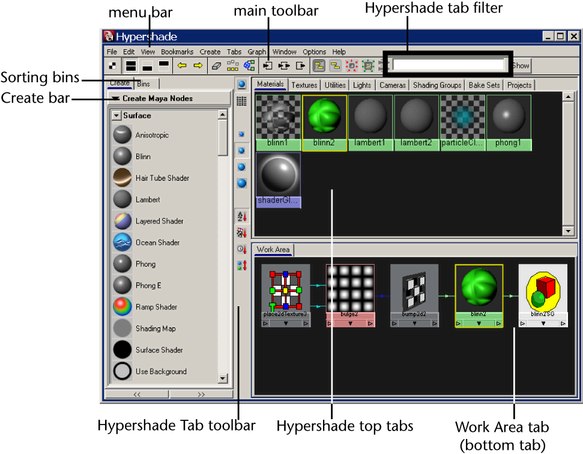Collapse the Surface section arrow
This screenshot has height=454, width=583.
[x=116, y=116]
